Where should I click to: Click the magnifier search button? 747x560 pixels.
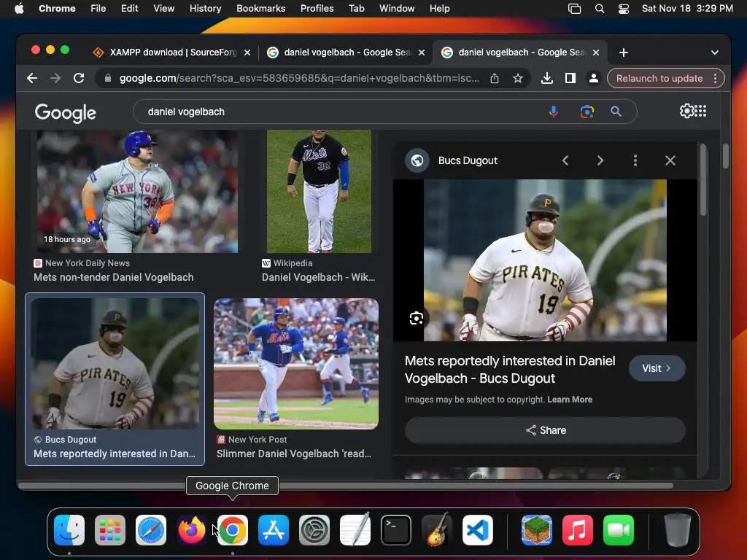[x=616, y=112]
